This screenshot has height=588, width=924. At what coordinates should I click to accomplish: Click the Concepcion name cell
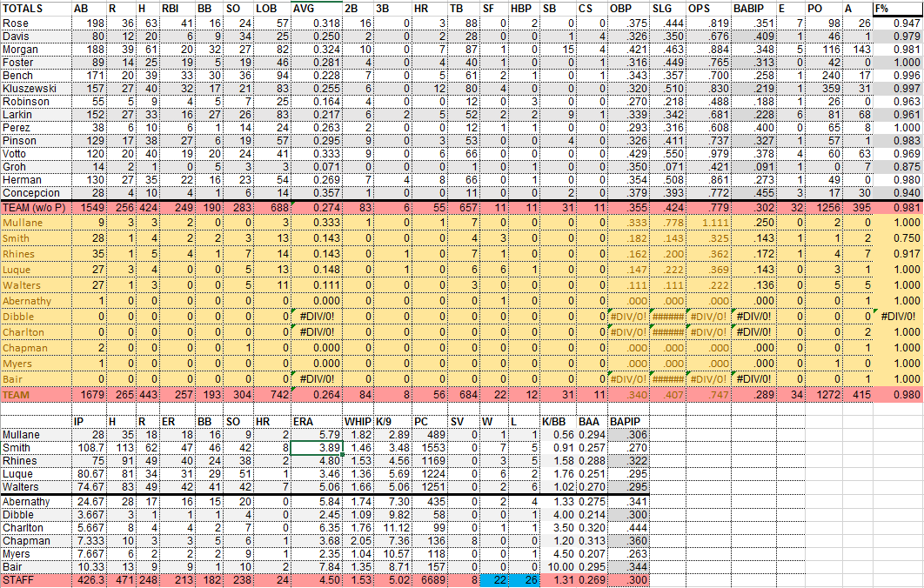click(x=36, y=192)
